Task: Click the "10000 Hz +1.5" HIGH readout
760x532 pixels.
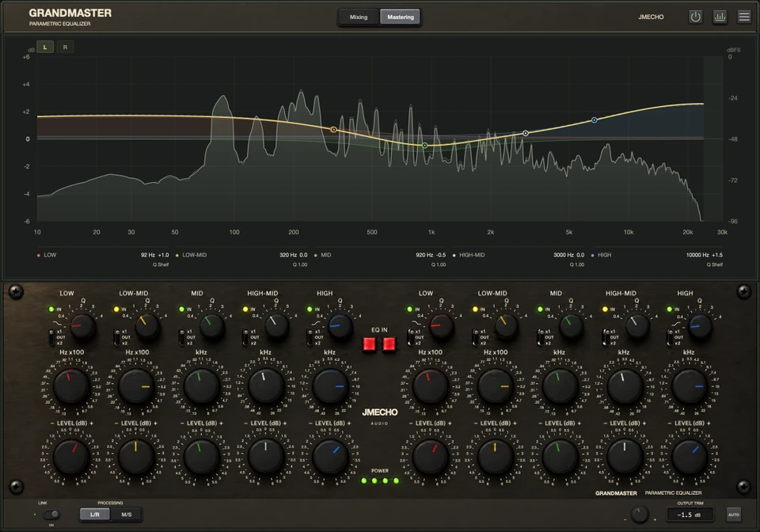Action: 705,255
